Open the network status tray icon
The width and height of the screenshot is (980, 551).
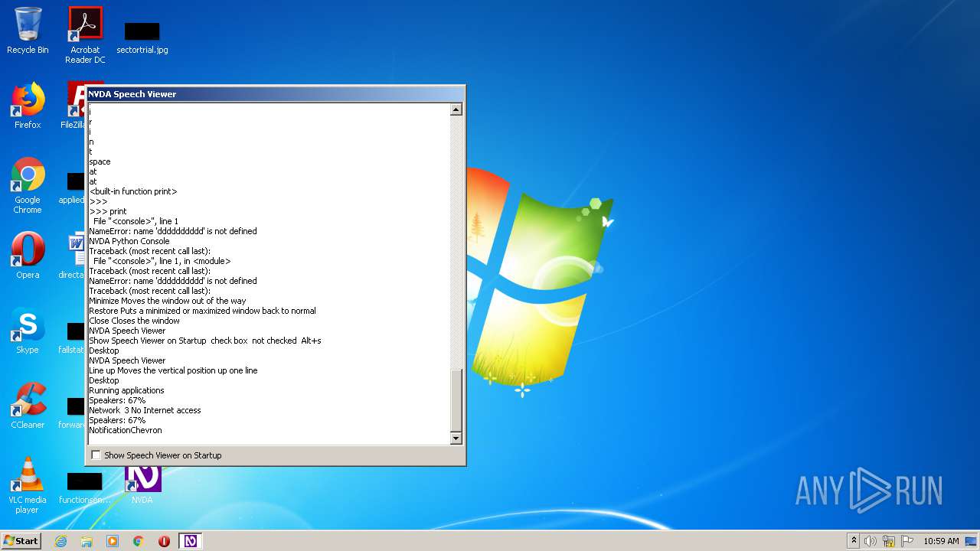click(x=889, y=541)
